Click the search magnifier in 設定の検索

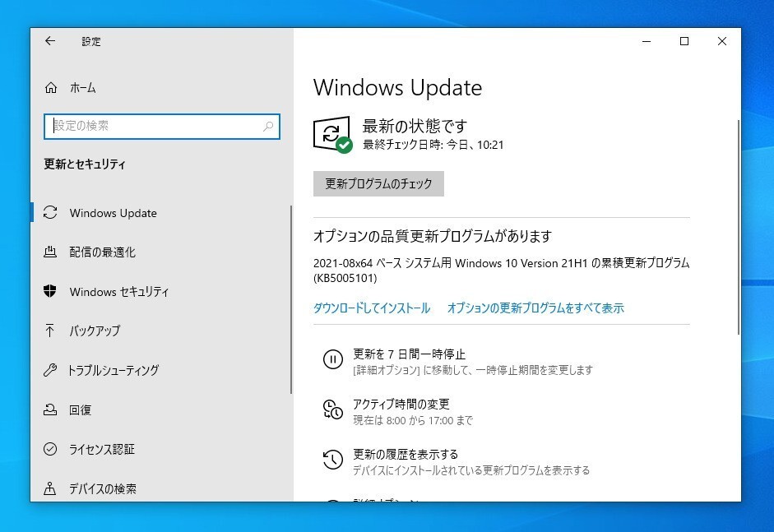[x=268, y=126]
